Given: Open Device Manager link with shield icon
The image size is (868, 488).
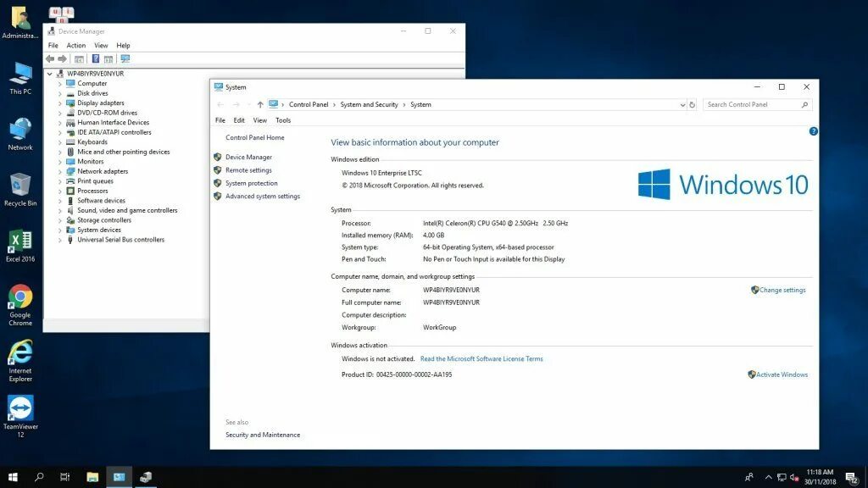Looking at the screenshot, I should [x=248, y=157].
